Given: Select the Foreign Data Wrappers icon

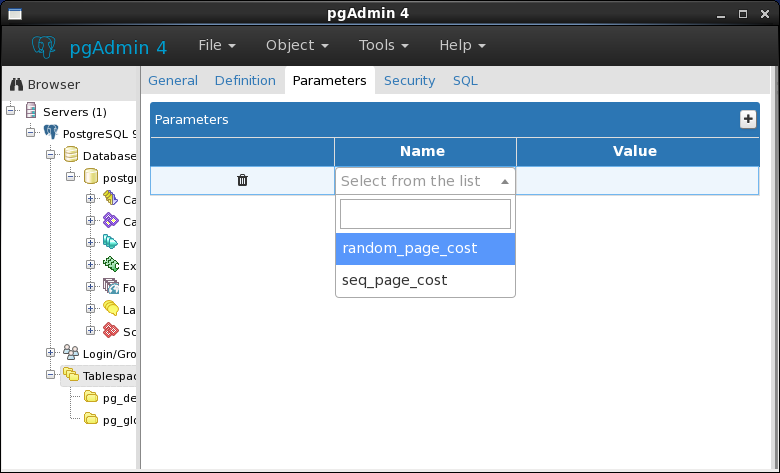Looking at the screenshot, I should pyautogui.click(x=110, y=286).
